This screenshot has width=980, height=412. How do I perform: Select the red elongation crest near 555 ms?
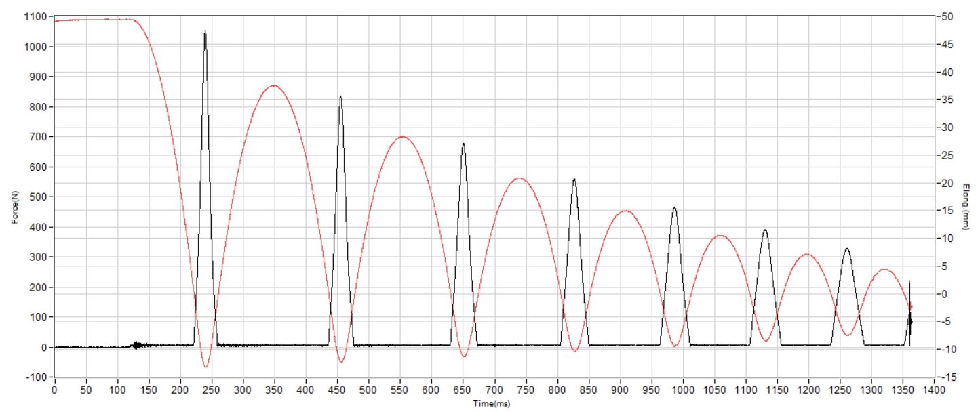pos(403,137)
